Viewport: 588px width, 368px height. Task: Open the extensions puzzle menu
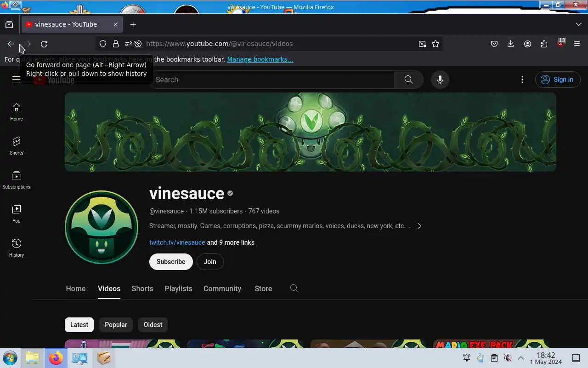(x=544, y=44)
